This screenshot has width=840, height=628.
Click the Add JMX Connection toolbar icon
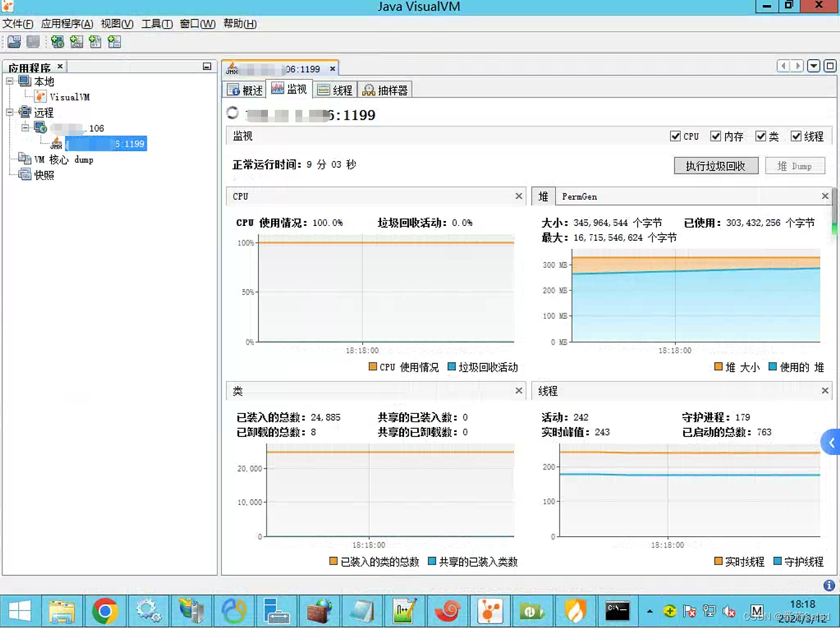click(x=76, y=42)
